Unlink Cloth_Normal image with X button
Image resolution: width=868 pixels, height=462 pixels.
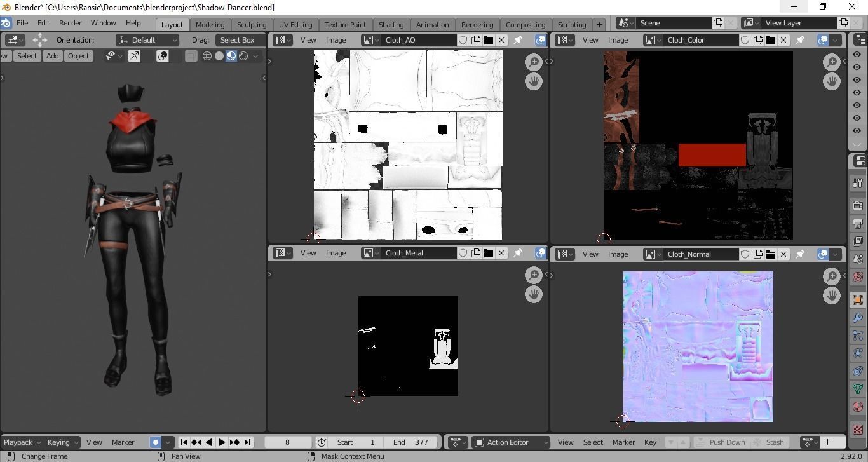coord(783,254)
